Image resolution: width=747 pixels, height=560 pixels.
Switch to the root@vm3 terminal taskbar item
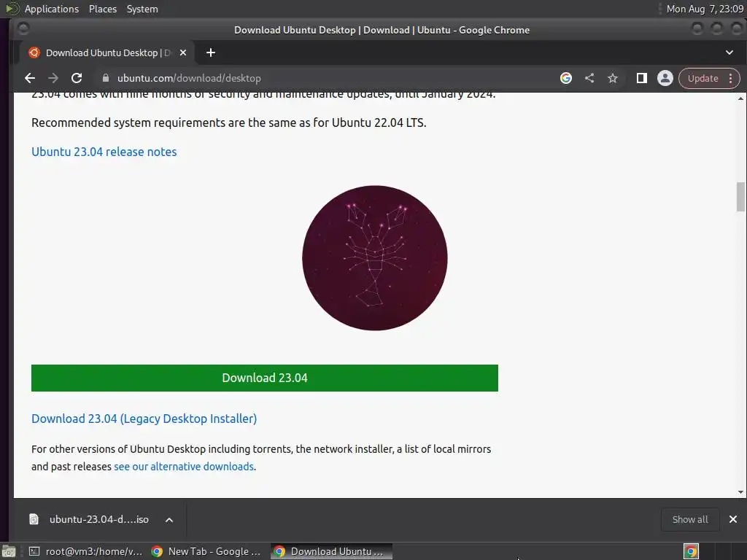tap(86, 551)
